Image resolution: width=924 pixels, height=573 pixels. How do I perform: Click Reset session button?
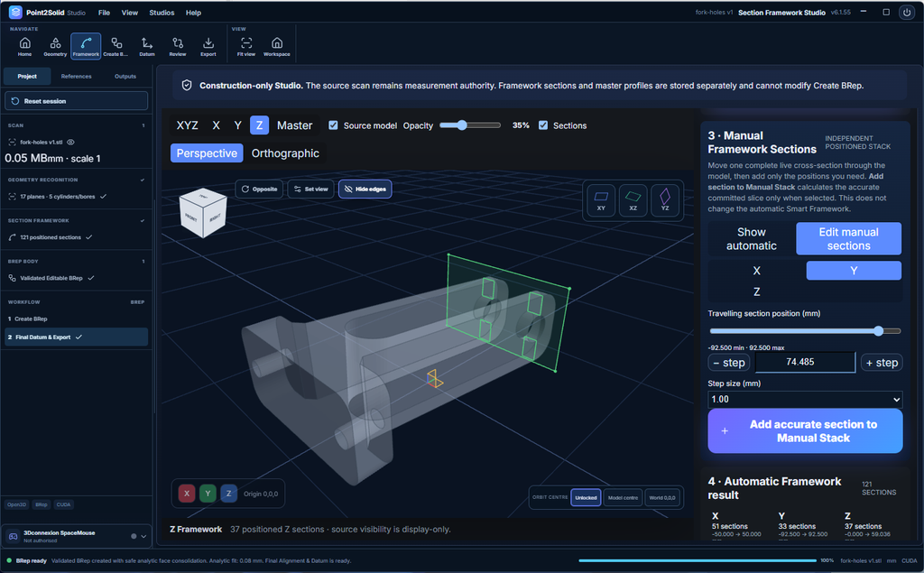coord(76,101)
